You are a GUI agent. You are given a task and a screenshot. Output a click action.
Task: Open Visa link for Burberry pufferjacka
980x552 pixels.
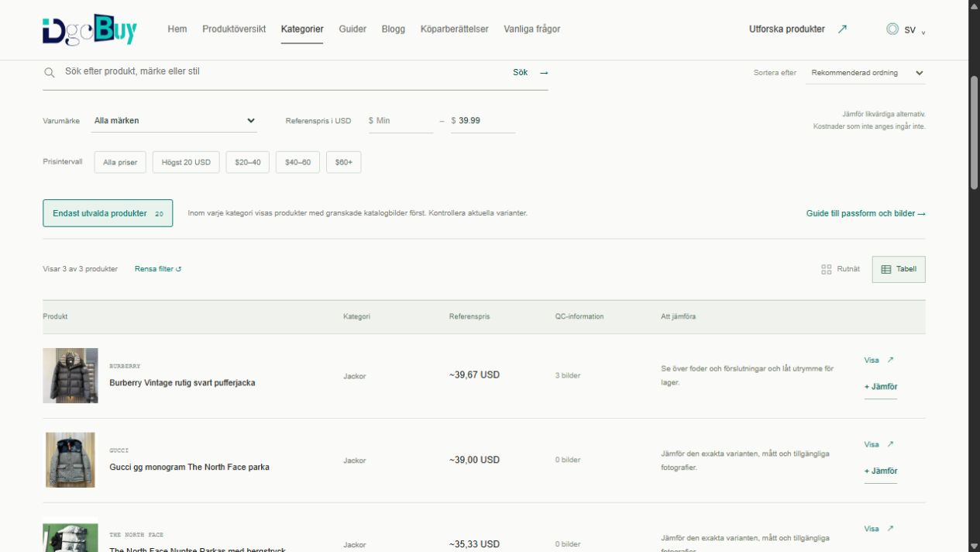coord(879,360)
